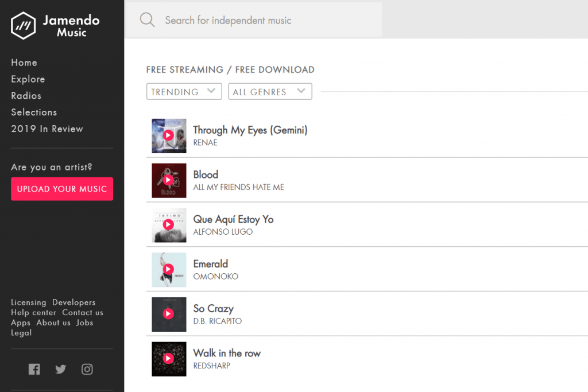This screenshot has width=588, height=392.
Task: Open artist ALFONSO LUGO link
Action: click(x=223, y=232)
